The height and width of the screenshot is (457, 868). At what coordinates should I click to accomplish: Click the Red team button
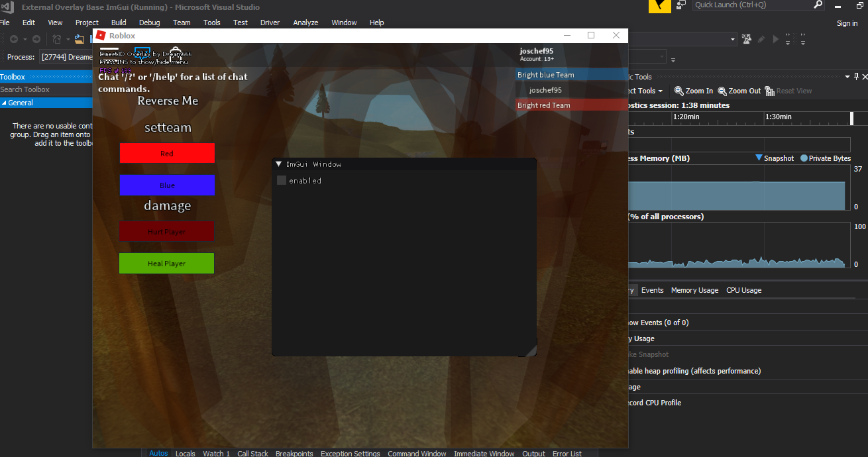[167, 153]
